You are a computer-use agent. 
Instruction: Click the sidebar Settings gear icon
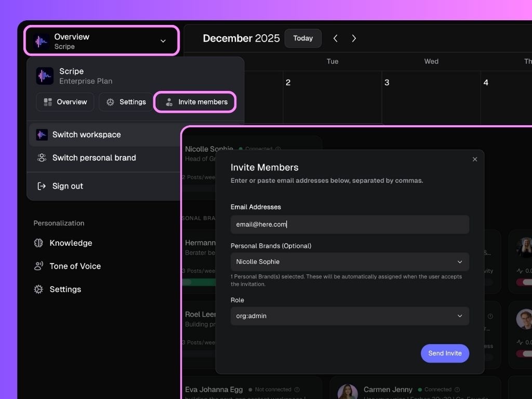click(38, 289)
